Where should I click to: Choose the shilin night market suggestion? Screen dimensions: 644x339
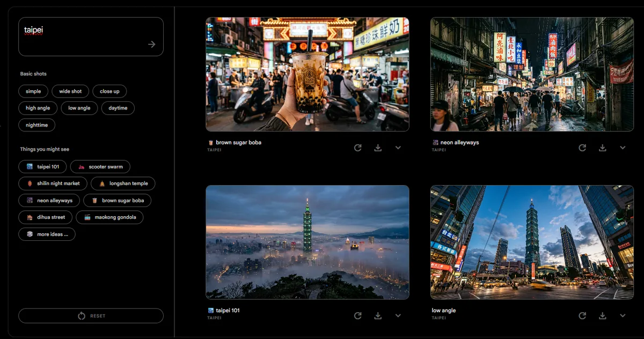(x=53, y=183)
